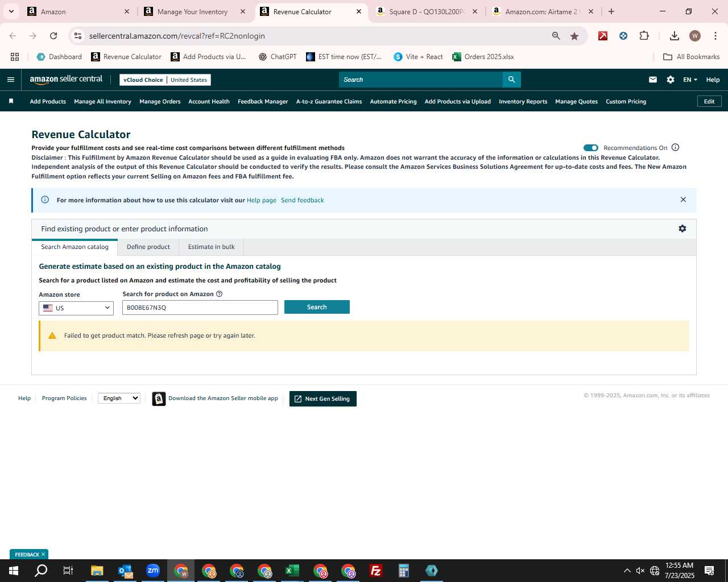Switch to the Estimate in bulk tab
The width and height of the screenshot is (728, 582).
click(212, 247)
